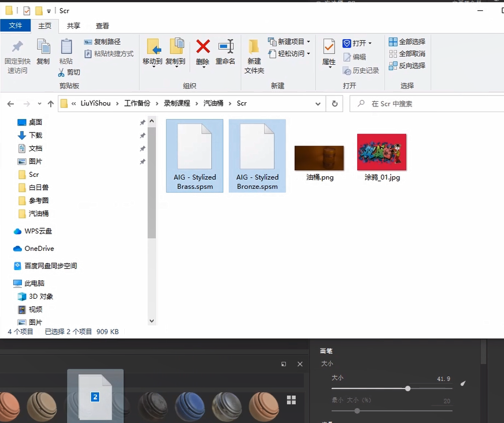Click the Delete (删除) red X icon
This screenshot has height=423, width=504.
pos(202,47)
